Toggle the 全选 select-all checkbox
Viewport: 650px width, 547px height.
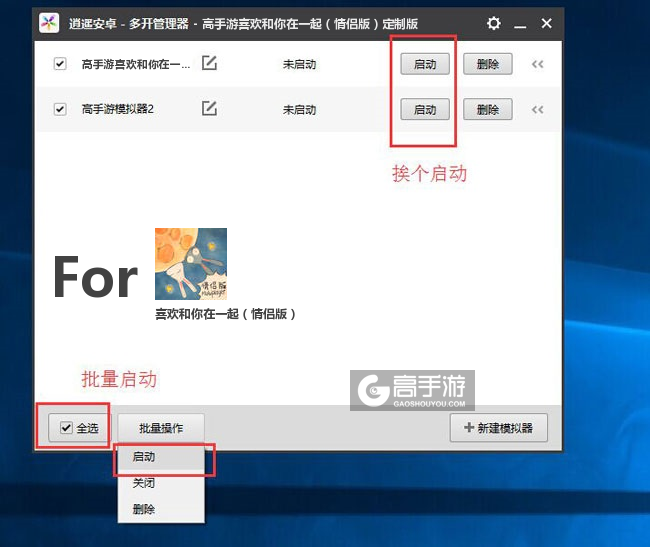[66, 427]
